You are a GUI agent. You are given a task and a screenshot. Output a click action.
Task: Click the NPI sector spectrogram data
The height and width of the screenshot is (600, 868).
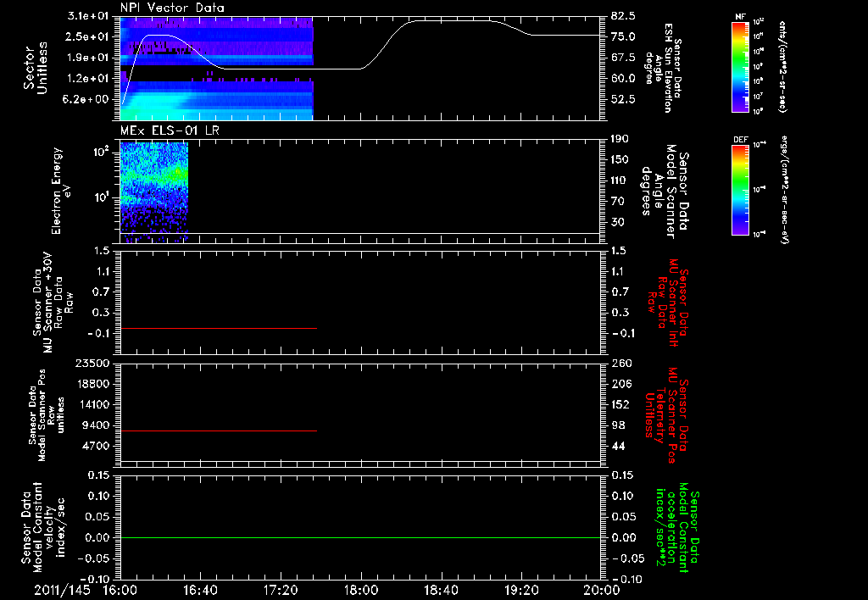click(x=216, y=68)
